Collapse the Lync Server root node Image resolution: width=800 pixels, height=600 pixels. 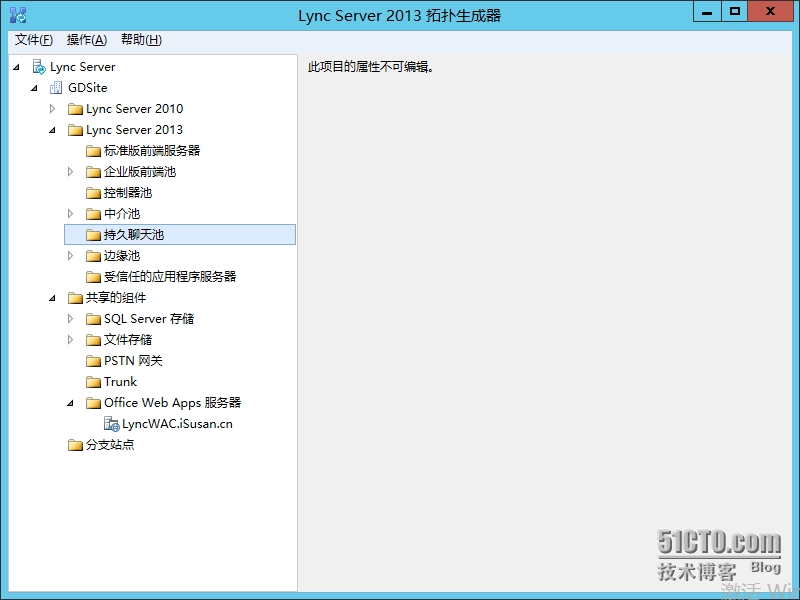[x=16, y=67]
